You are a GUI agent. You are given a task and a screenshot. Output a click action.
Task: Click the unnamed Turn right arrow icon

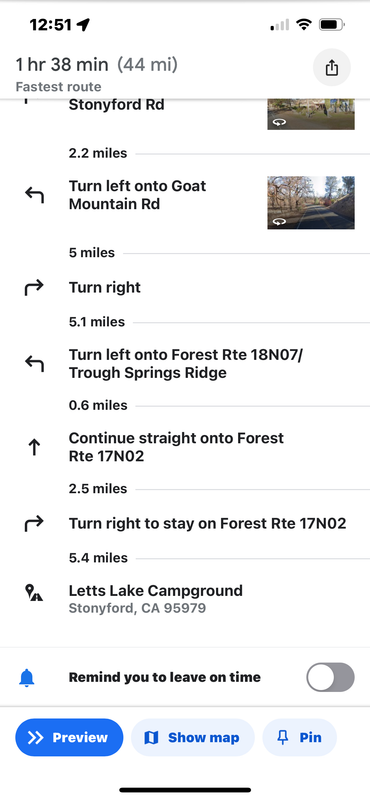click(x=34, y=288)
